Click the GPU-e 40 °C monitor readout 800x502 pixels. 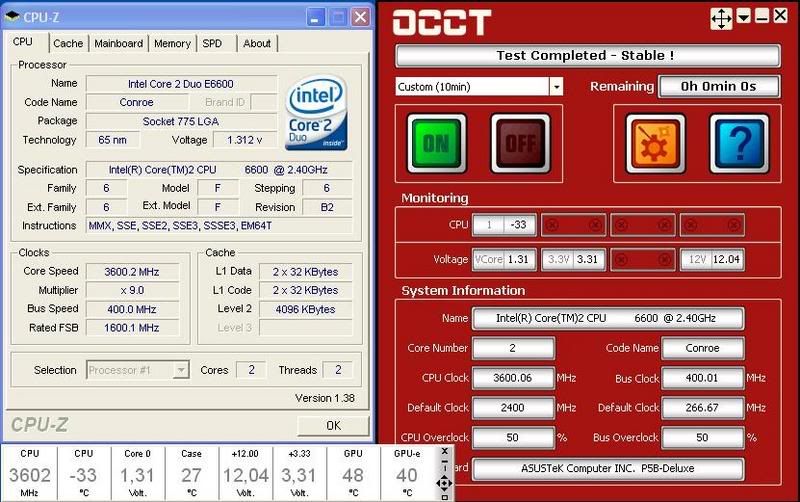407,473
